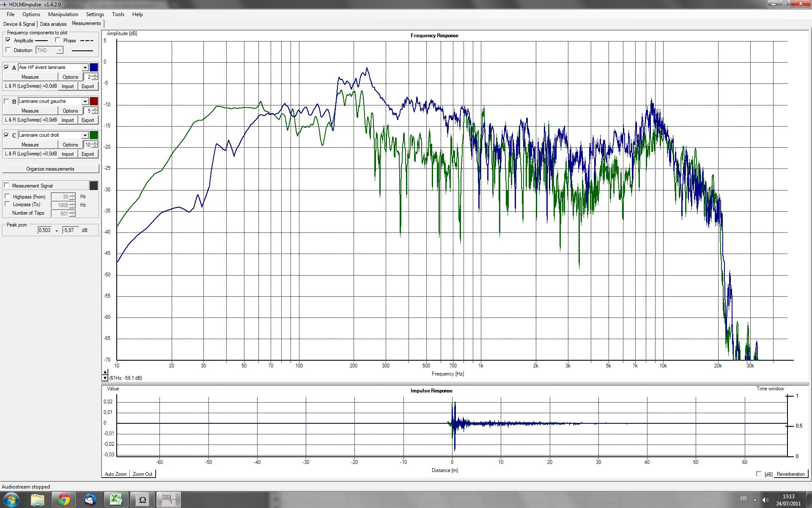Toggle the Amplitude checkbox
The image size is (812, 508).
[8, 40]
